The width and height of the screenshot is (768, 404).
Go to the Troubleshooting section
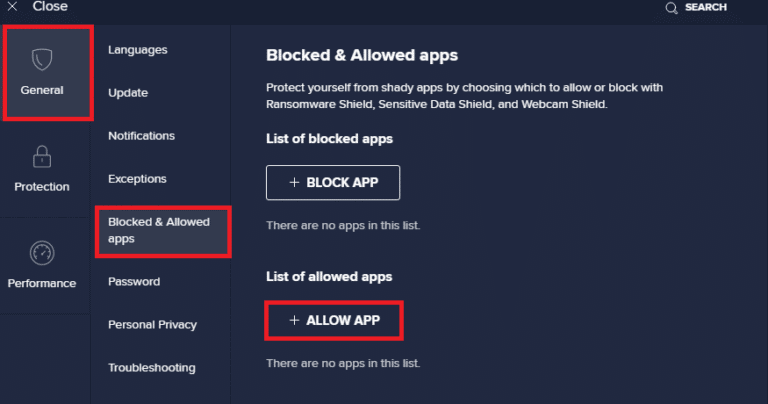click(x=152, y=368)
